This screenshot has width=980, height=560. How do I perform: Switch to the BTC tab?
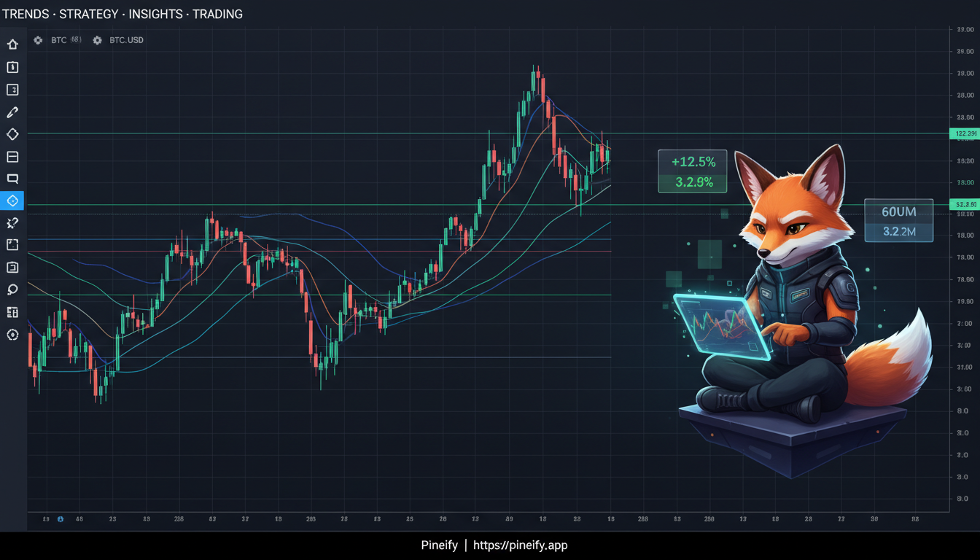pyautogui.click(x=58, y=40)
